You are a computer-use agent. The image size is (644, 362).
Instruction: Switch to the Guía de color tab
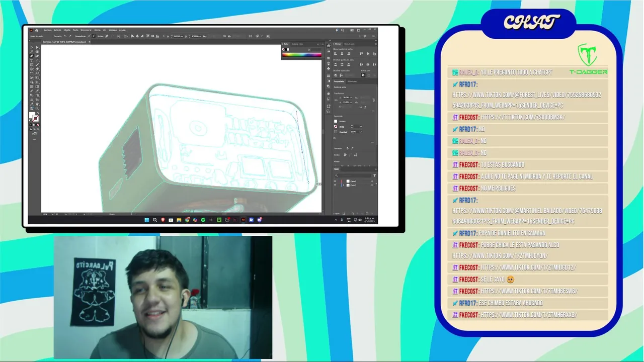pyautogui.click(x=298, y=44)
